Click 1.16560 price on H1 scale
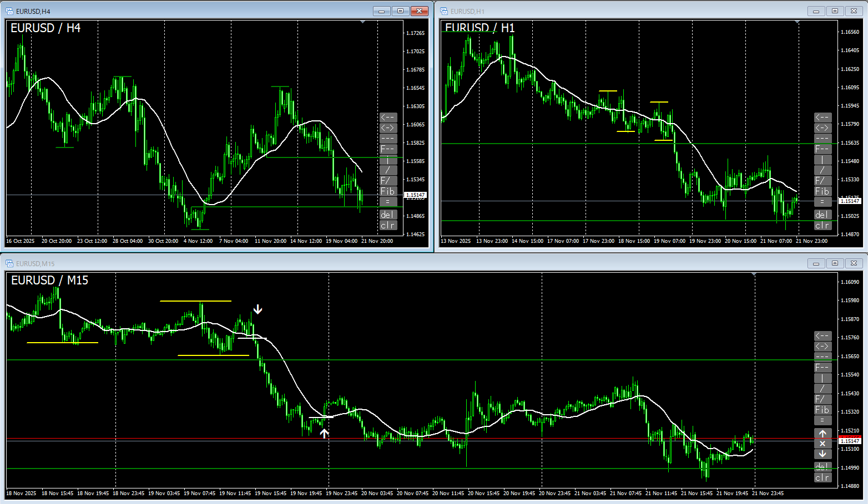This screenshot has width=868, height=504. coord(850,32)
